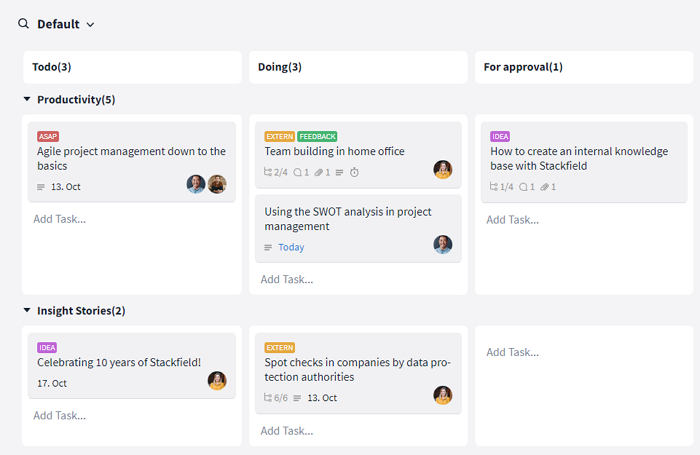Open Today due date on SWOT card
This screenshot has width=700, height=455.
[291, 247]
